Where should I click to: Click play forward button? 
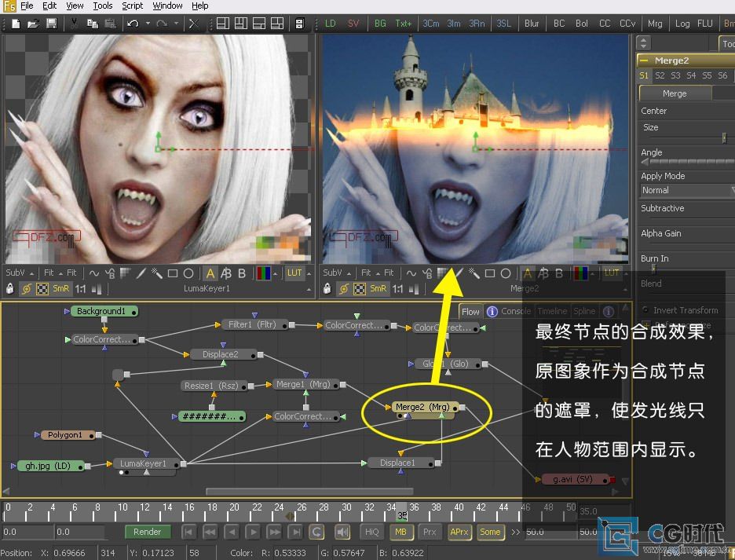click(x=253, y=532)
